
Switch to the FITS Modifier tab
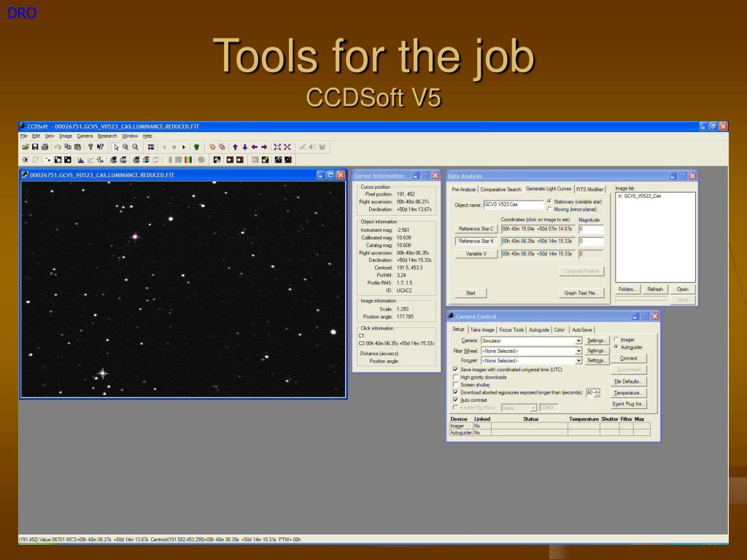589,190
